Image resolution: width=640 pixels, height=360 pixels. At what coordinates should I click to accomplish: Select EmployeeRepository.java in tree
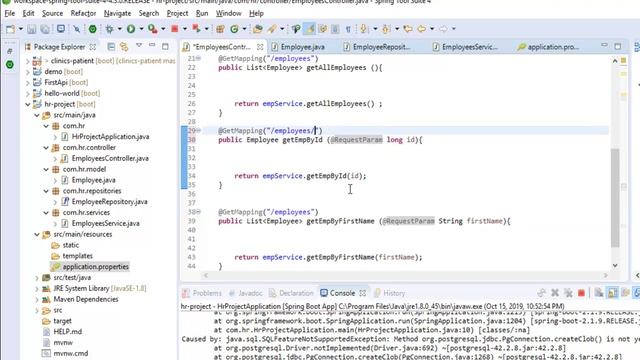point(109,202)
